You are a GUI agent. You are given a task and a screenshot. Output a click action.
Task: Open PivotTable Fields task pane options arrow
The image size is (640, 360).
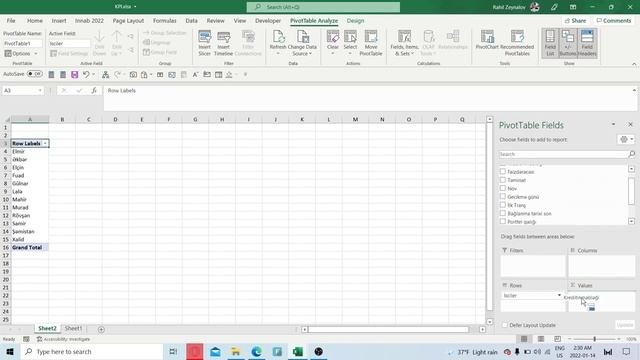pyautogui.click(x=613, y=124)
